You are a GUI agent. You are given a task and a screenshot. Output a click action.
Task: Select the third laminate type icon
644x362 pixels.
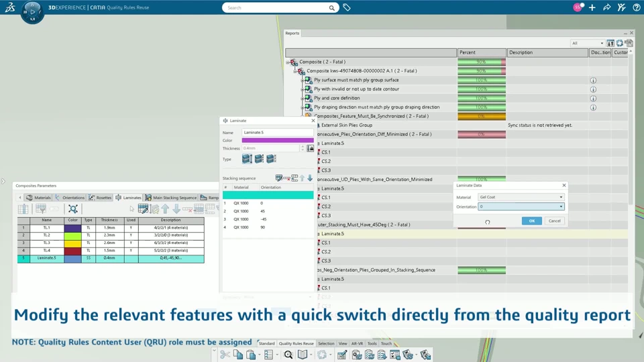pos(271,159)
